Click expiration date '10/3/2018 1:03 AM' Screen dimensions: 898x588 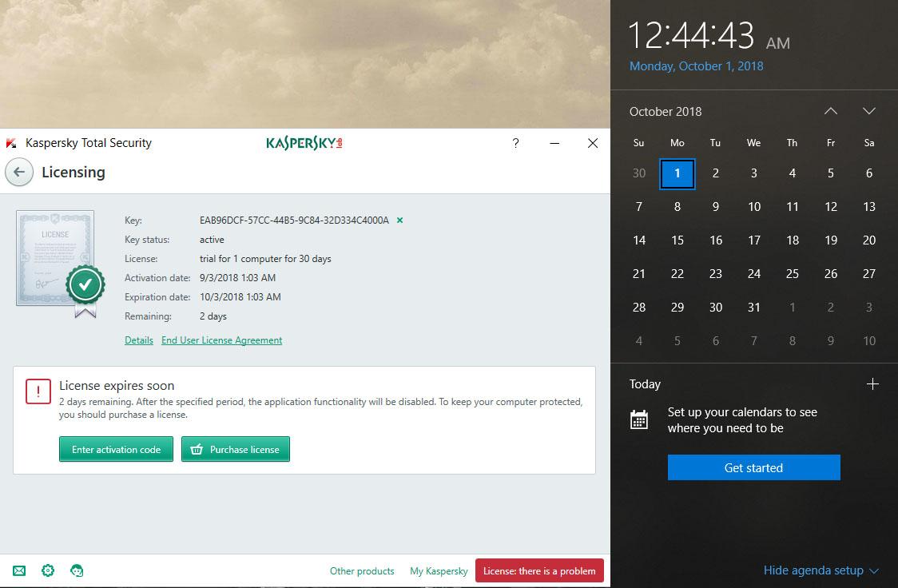click(x=240, y=297)
